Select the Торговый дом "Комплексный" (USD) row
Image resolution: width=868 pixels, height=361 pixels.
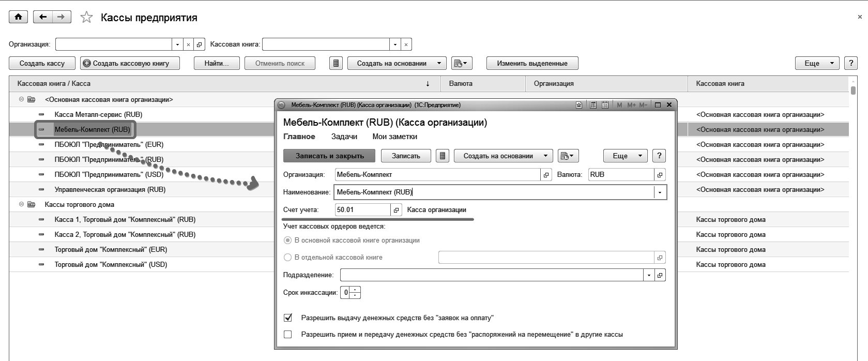111,264
